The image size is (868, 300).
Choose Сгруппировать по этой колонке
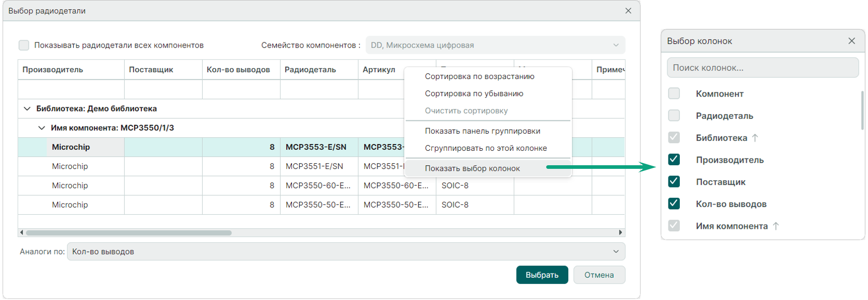[485, 148]
